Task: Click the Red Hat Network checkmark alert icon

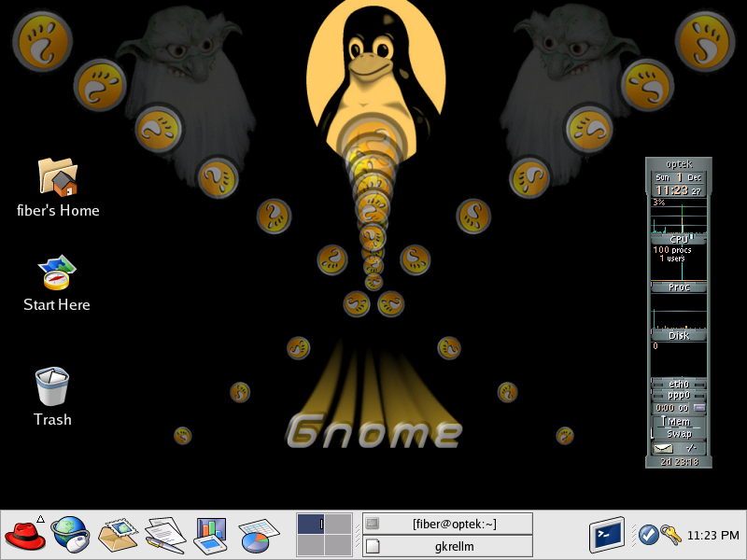Action: click(648, 535)
